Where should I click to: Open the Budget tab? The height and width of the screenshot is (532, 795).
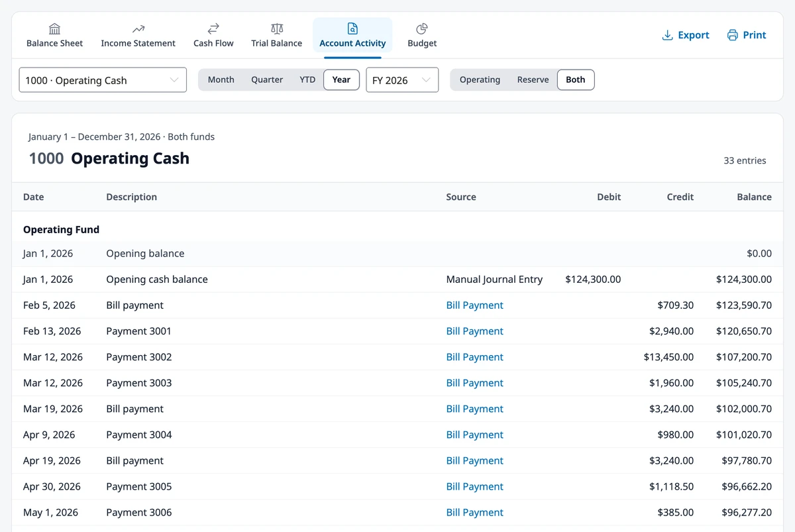[x=422, y=35]
